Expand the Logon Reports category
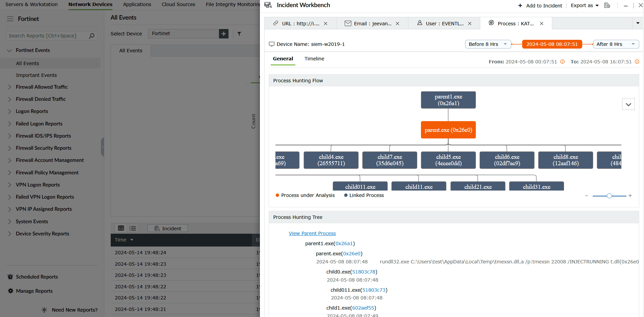The height and width of the screenshot is (317, 644). point(32,111)
